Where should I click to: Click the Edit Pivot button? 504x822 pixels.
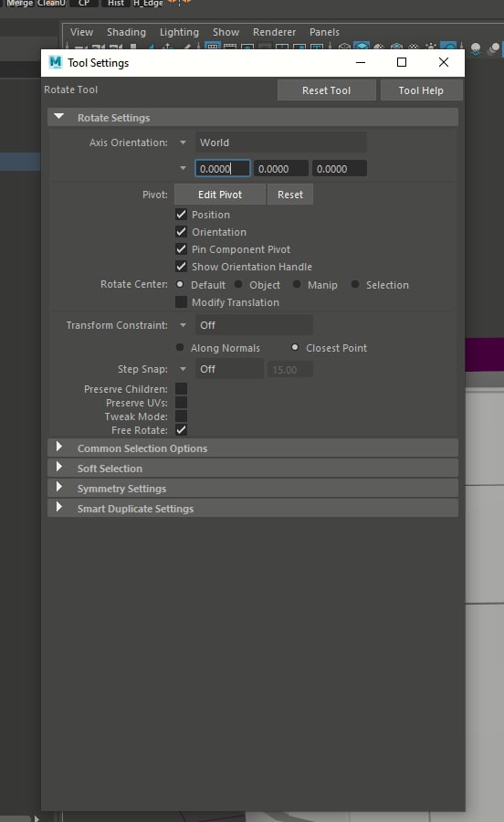(220, 195)
